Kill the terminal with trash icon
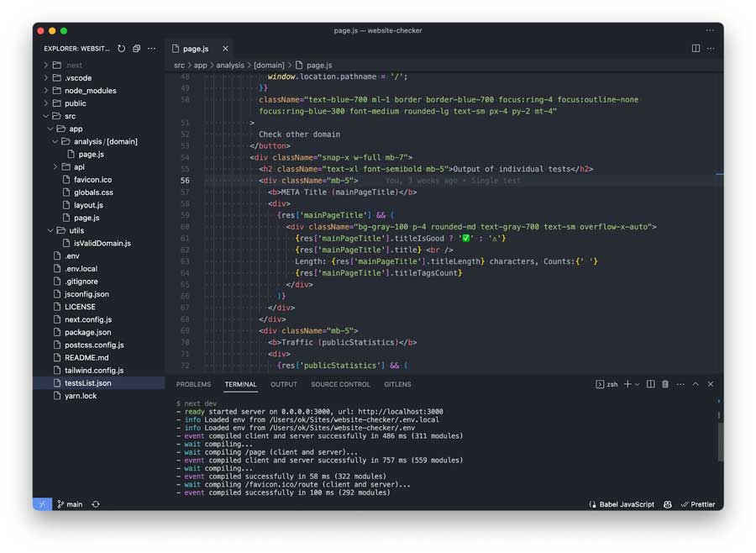 click(665, 384)
